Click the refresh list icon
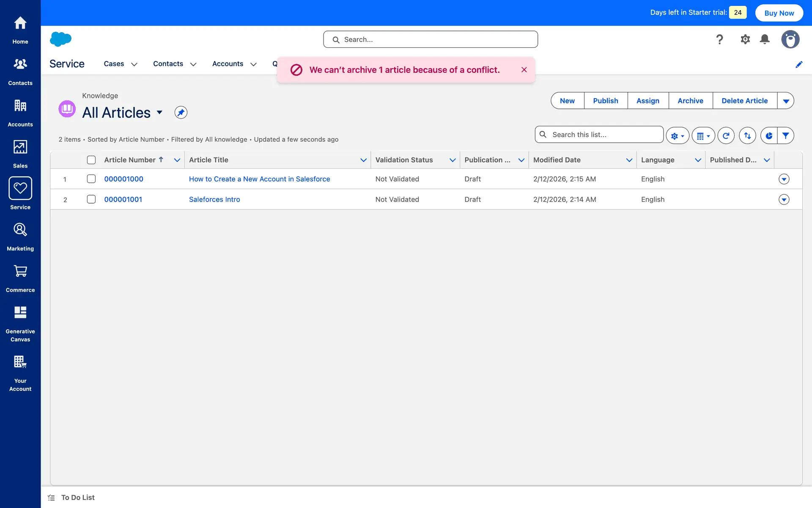 click(726, 135)
